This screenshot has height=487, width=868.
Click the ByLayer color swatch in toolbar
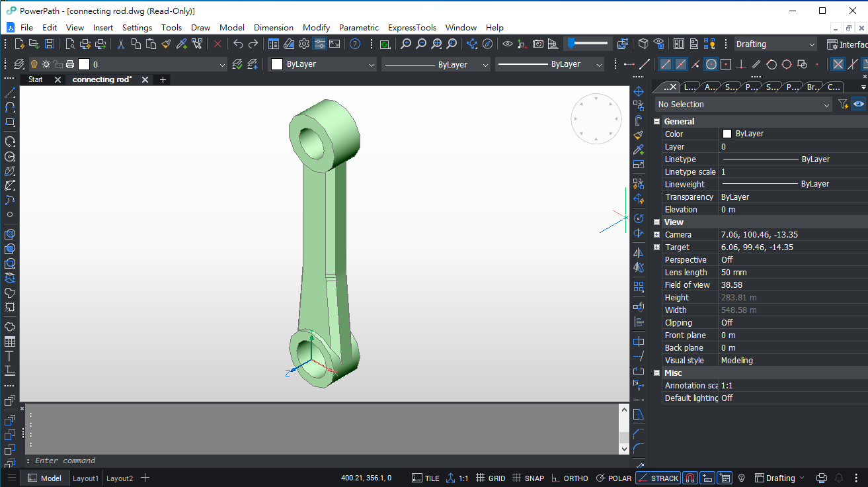click(x=277, y=64)
